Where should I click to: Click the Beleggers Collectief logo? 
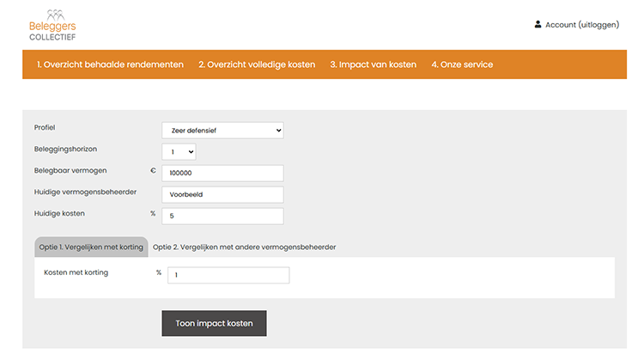coord(52,25)
